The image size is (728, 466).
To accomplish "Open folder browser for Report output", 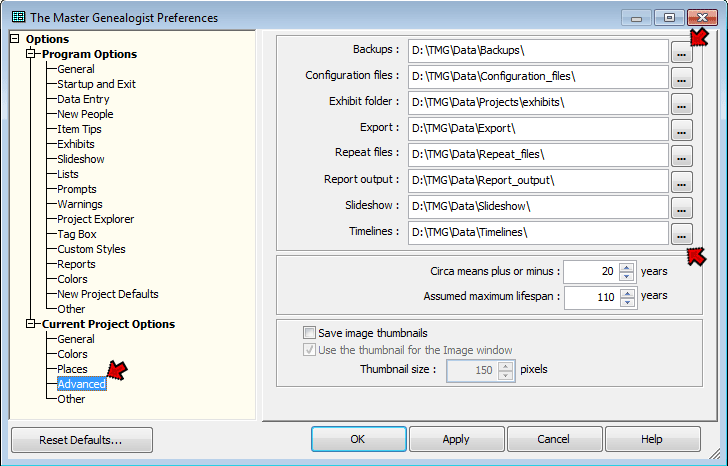I will (681, 181).
